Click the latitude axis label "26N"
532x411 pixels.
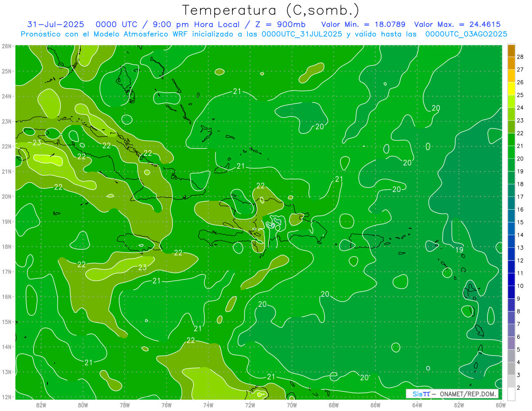[x=7, y=46]
